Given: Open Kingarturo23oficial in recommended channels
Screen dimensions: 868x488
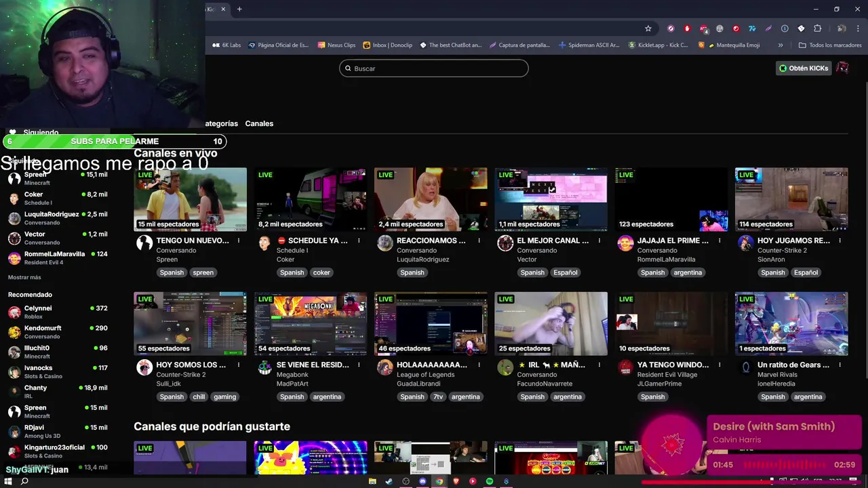Looking at the screenshot, I should pos(58,451).
